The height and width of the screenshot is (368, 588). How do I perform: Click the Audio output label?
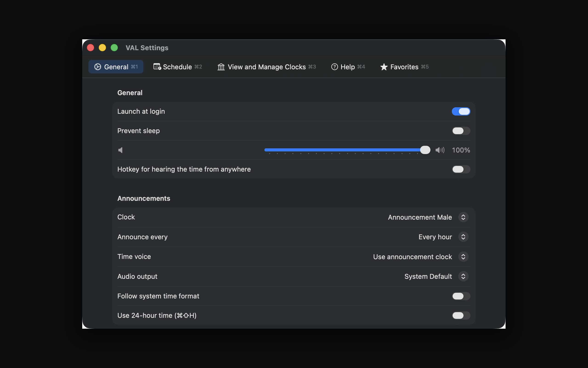point(137,276)
